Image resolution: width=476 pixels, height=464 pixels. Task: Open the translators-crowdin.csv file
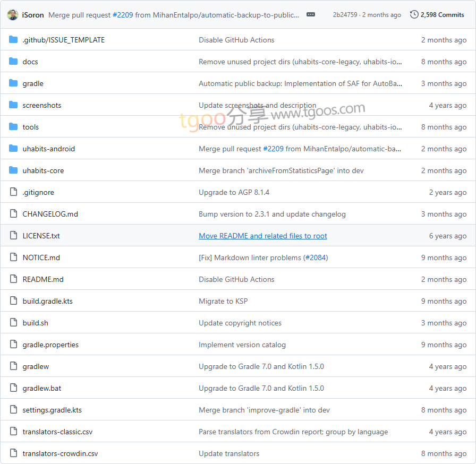[60, 453]
